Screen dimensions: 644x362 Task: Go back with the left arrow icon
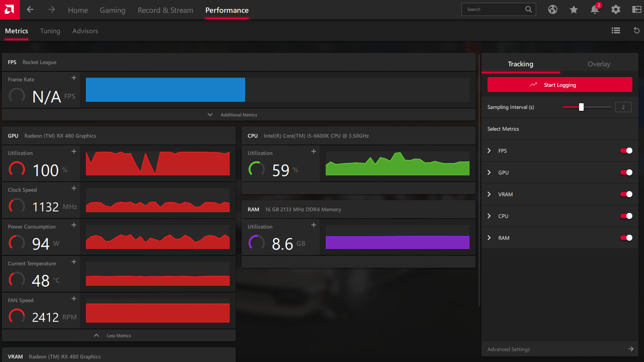pyautogui.click(x=30, y=10)
